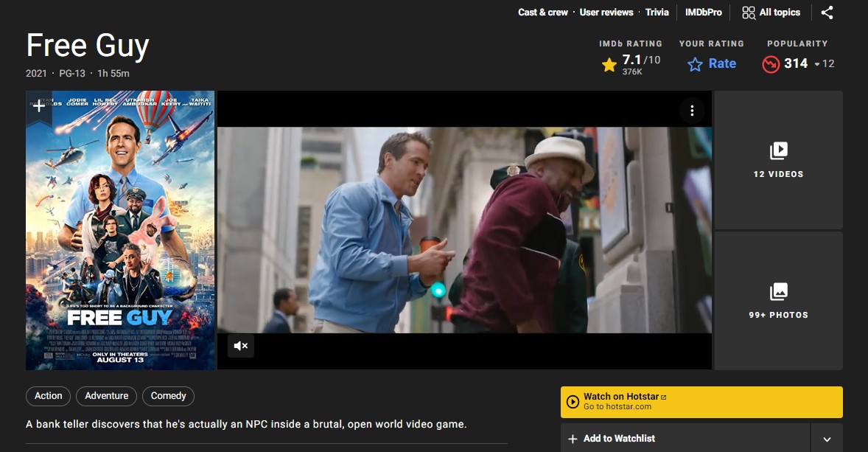
Task: Open the Trivia link
Action: [x=657, y=13]
